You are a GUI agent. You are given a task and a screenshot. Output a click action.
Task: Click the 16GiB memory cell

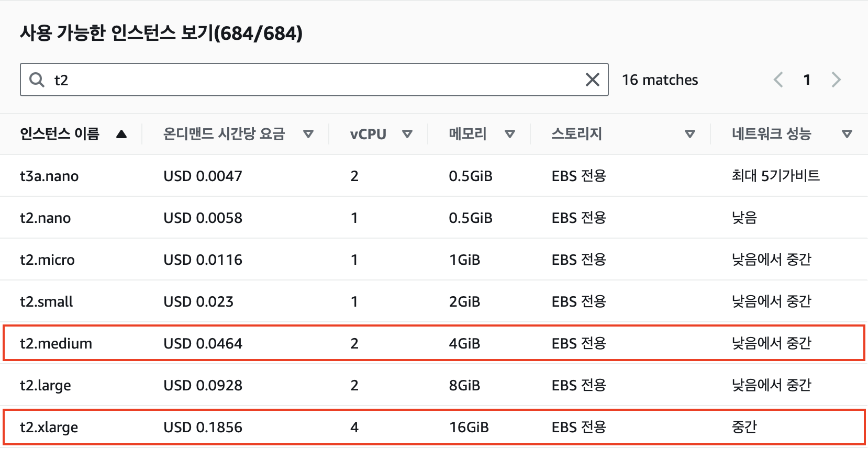(x=469, y=427)
